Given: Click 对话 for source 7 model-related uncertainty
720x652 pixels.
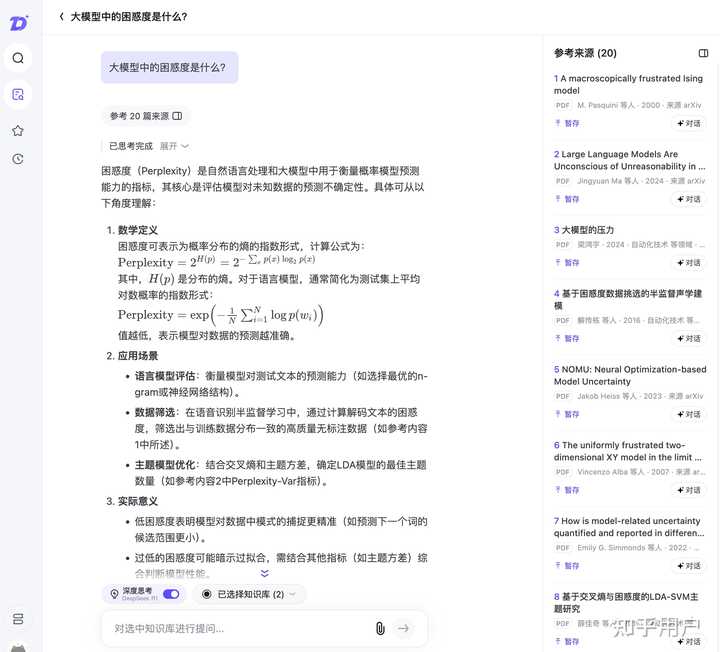Looking at the screenshot, I should (689, 566).
